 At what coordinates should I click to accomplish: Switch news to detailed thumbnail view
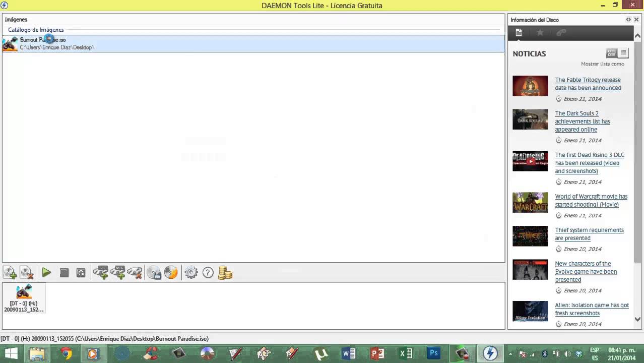point(611,53)
